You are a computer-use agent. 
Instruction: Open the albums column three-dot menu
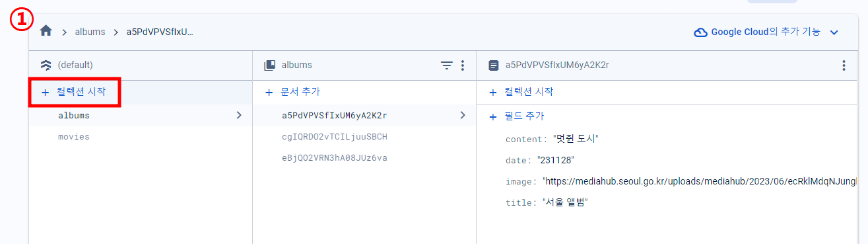[463, 65]
